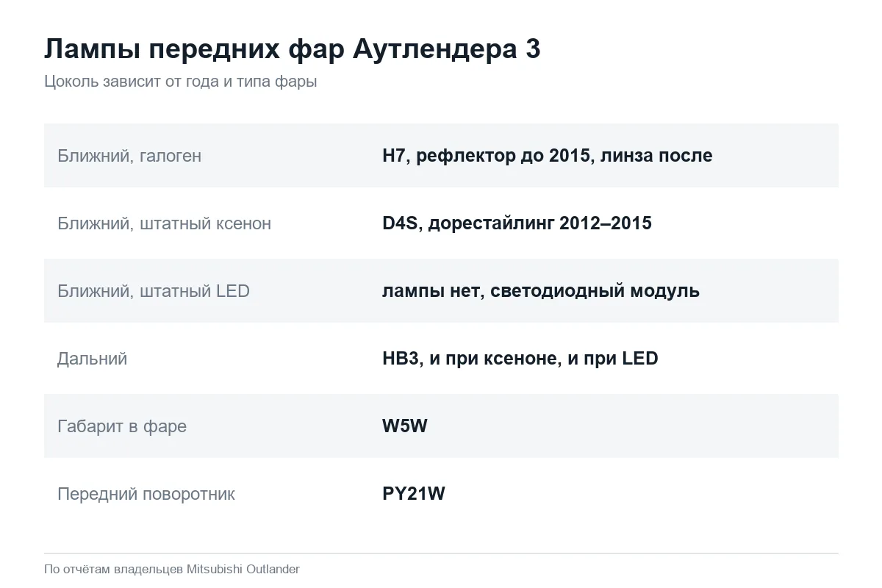Click the label "Ближний, штатный ксенон"

[164, 223]
